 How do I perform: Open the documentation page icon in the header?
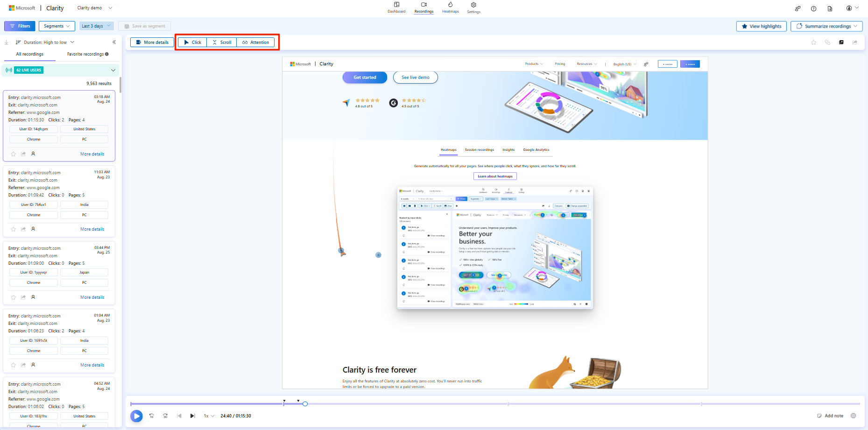(x=830, y=8)
